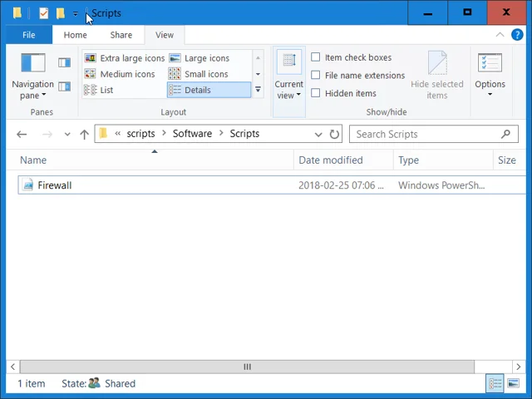
Task: Go up one folder level
Action: [x=84, y=135]
